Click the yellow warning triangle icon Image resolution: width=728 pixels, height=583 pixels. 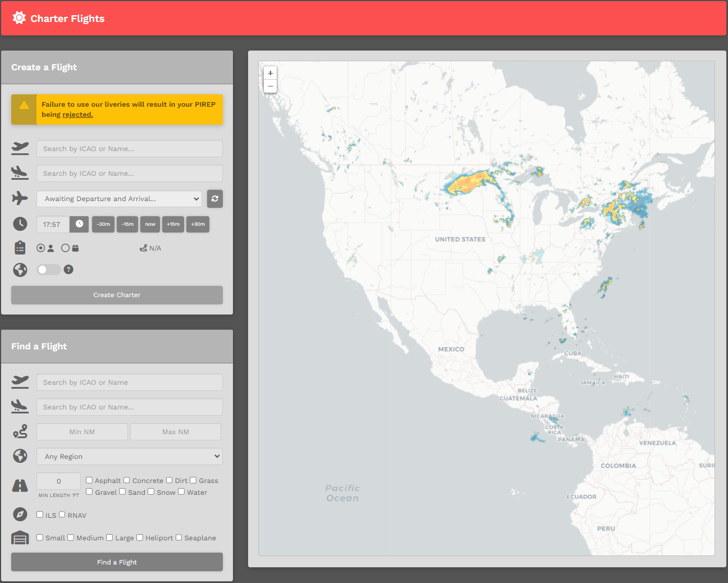point(24,106)
